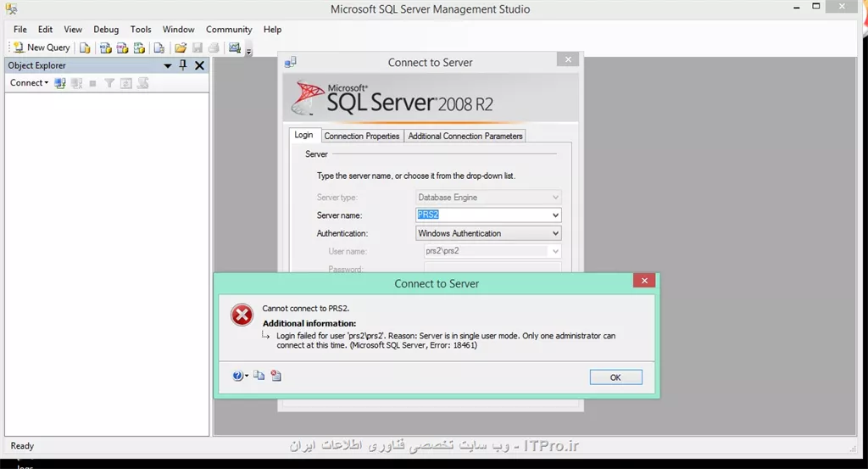Screen dimensions: 868x469
Task: Click Analysis Services XMLA Query icon
Action: pos(140,48)
